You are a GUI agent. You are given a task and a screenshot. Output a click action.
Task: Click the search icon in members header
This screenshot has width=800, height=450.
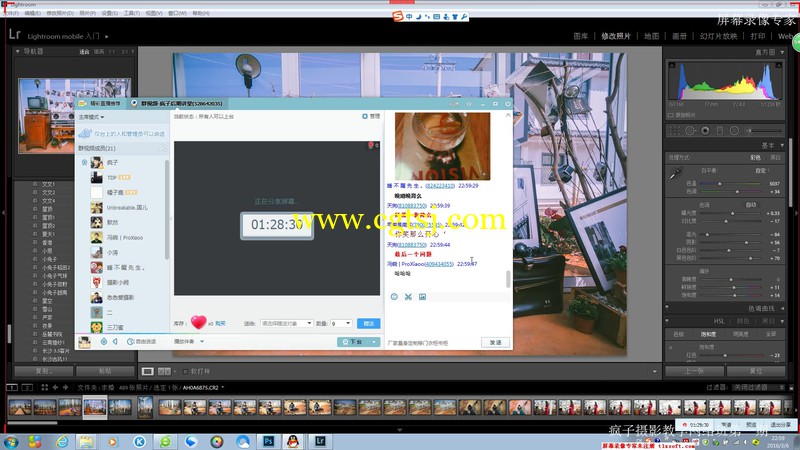coord(163,148)
